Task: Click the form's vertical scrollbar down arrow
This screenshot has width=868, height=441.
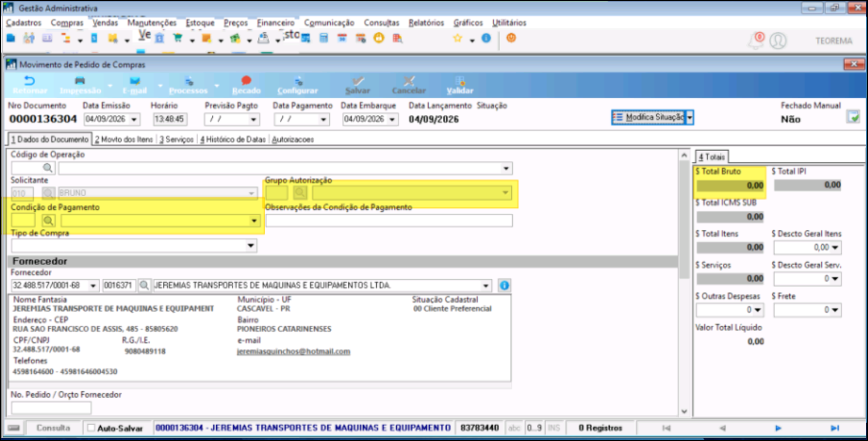Action: pyautogui.click(x=685, y=412)
